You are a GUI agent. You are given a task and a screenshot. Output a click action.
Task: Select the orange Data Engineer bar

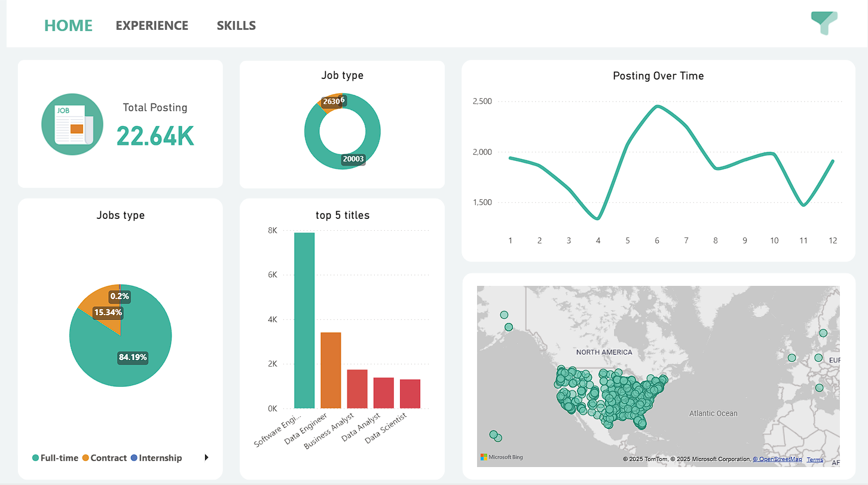[x=331, y=370]
